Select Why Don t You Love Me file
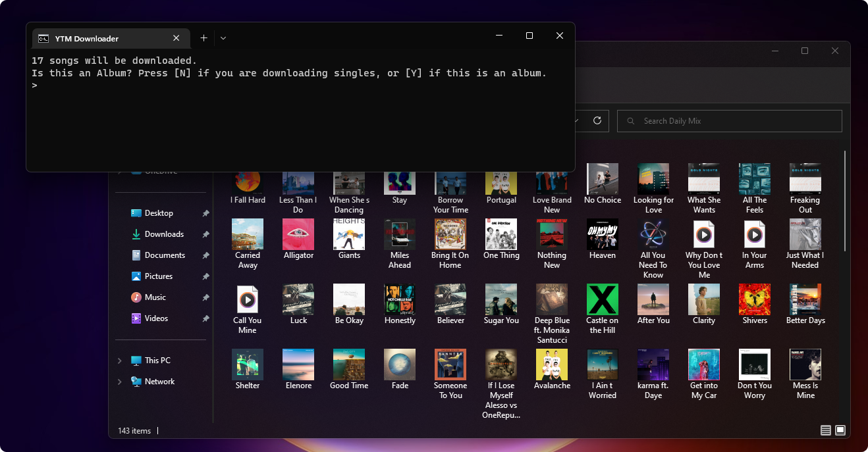Screen dimensions: 868x452 pos(704,249)
